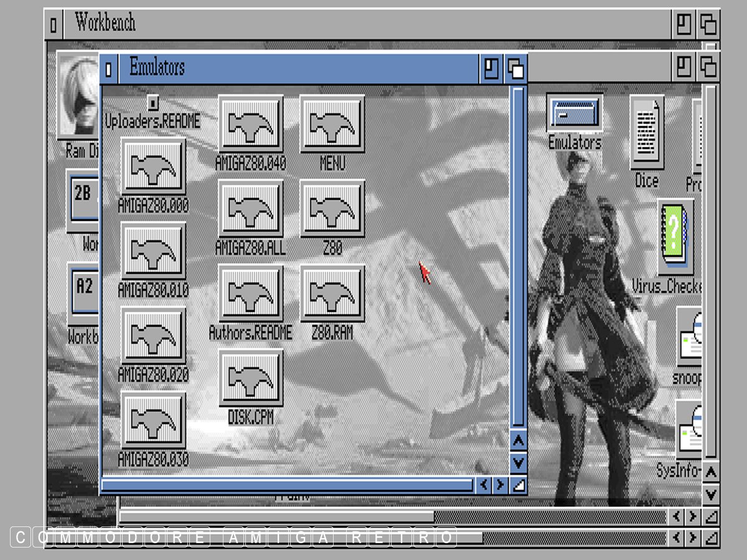Select the Z80.RAM icon

pyautogui.click(x=332, y=293)
